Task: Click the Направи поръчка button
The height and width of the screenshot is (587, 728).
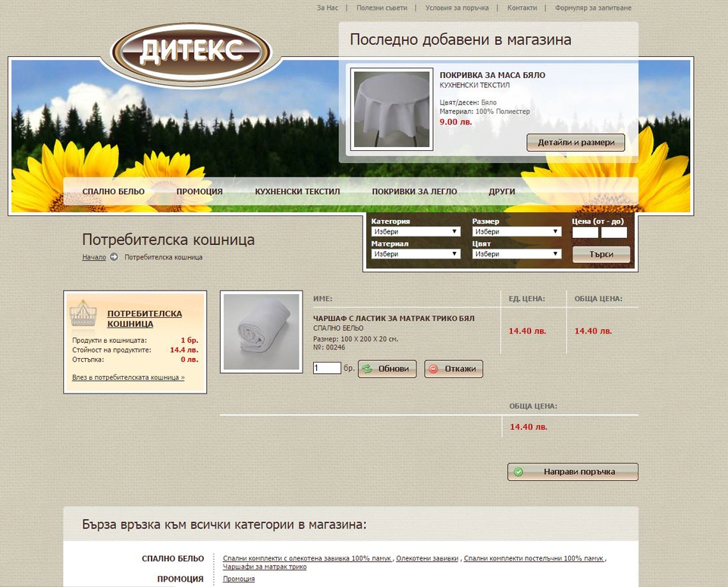Action: [573, 472]
